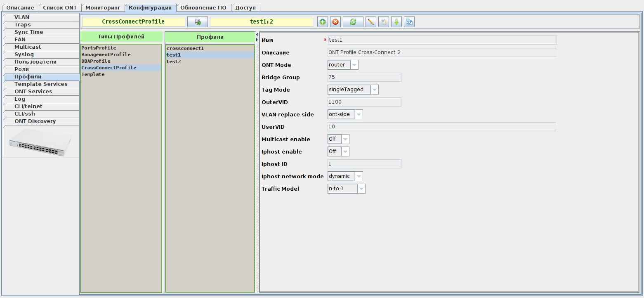Open the ONT Discovery section in sidebar
Viewport: 644px width, 298px height.
click(35, 121)
